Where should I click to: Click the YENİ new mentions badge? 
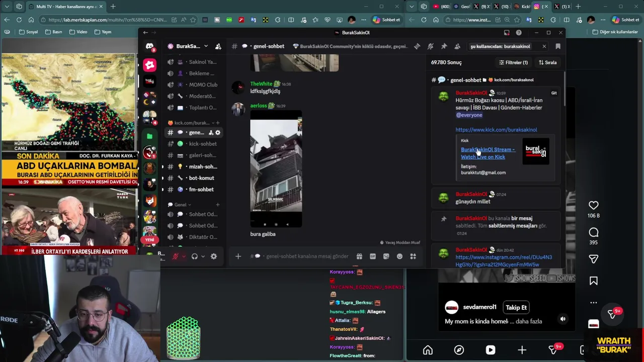click(150, 240)
